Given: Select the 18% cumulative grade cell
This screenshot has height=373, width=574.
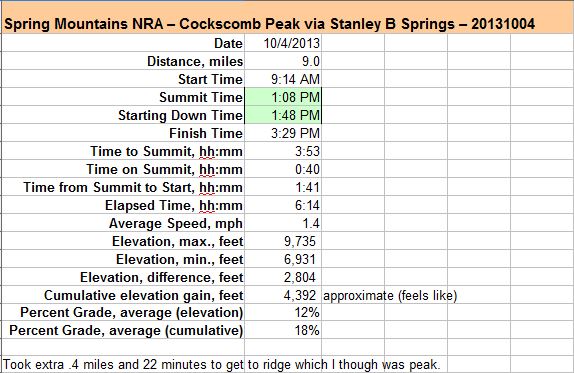Looking at the screenshot, I should coord(283,330).
